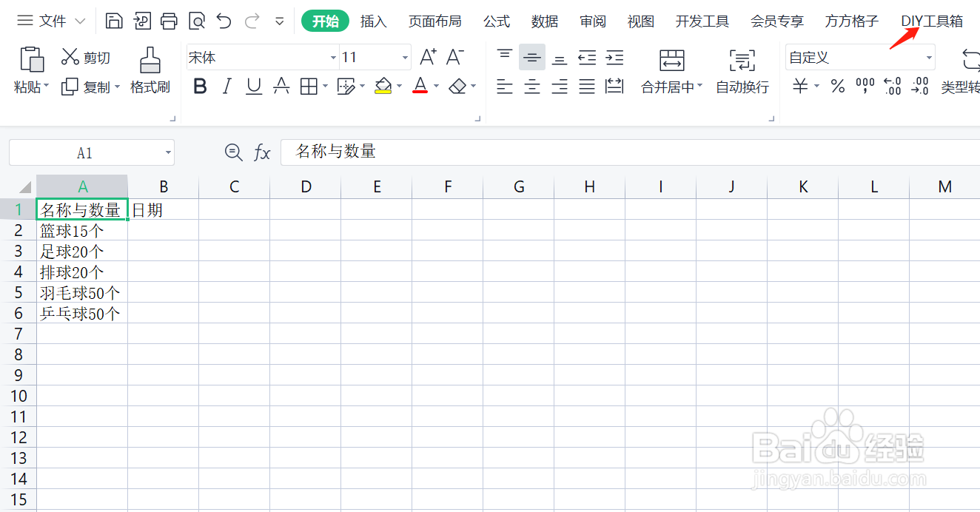
Task: Decrease font size with A- icon
Action: coord(454,57)
